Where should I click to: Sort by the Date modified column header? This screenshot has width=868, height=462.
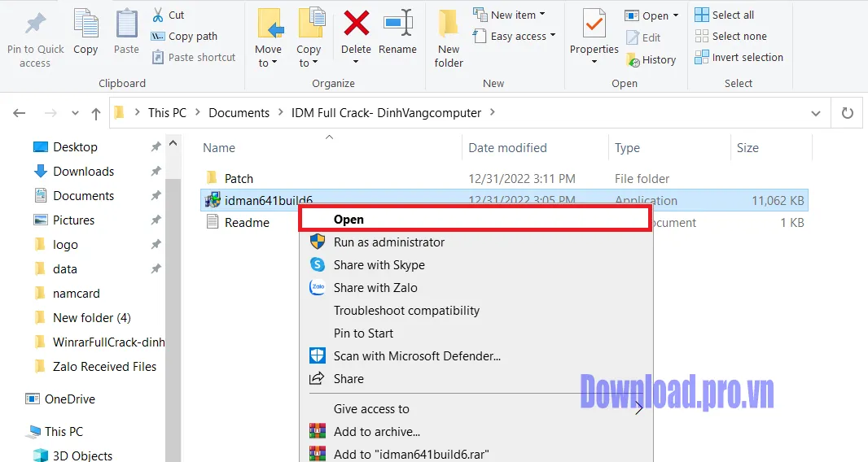(507, 148)
